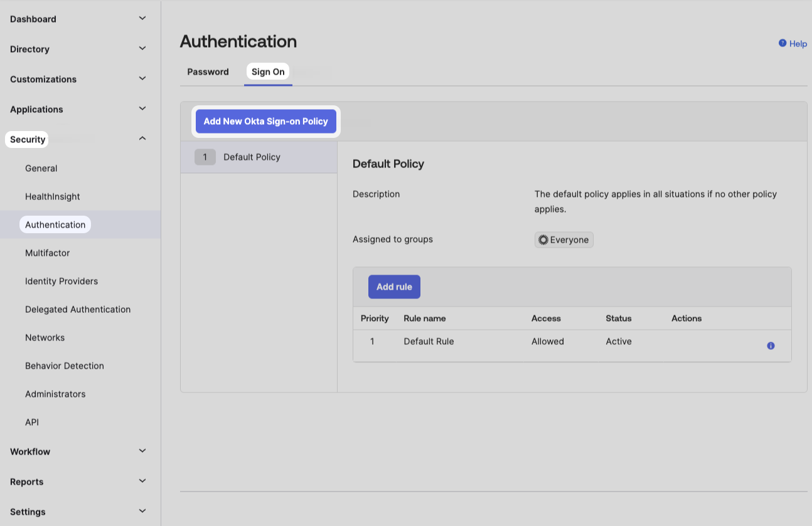Viewport: 812px width, 526px height.
Task: Open Networks in the sidebar
Action: (45, 337)
